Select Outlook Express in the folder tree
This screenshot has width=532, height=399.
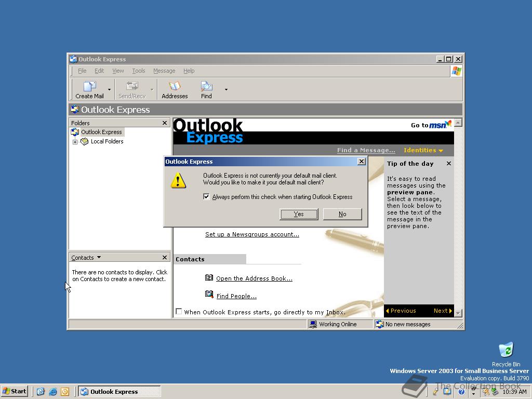point(101,132)
